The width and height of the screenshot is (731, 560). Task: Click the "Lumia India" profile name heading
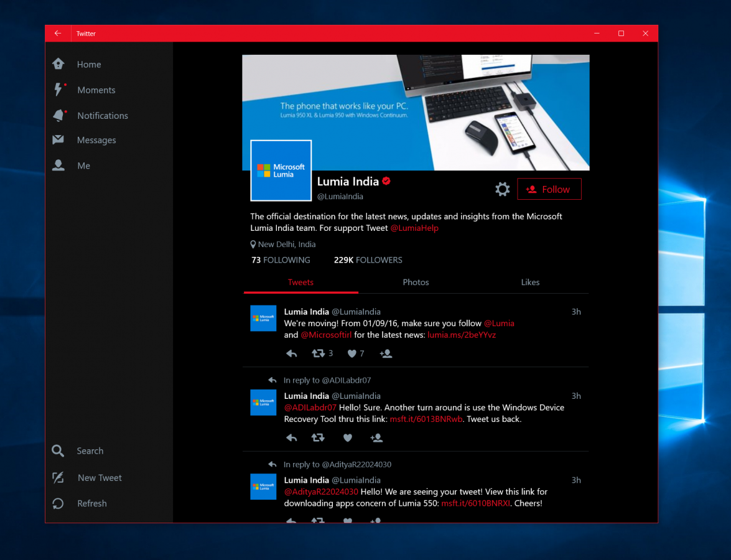coord(348,182)
